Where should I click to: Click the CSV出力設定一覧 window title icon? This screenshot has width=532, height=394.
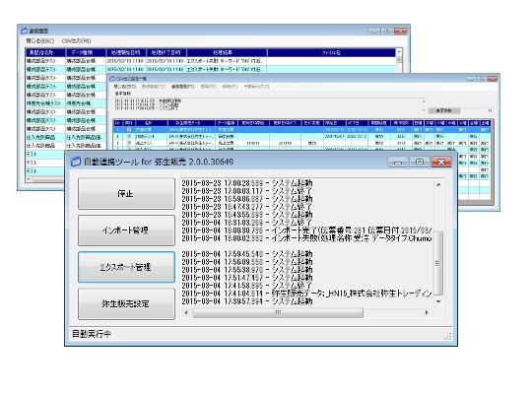pos(112,79)
